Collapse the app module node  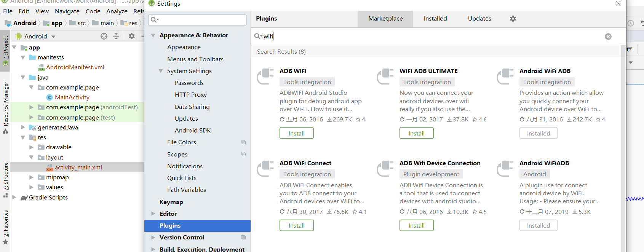pos(14,48)
